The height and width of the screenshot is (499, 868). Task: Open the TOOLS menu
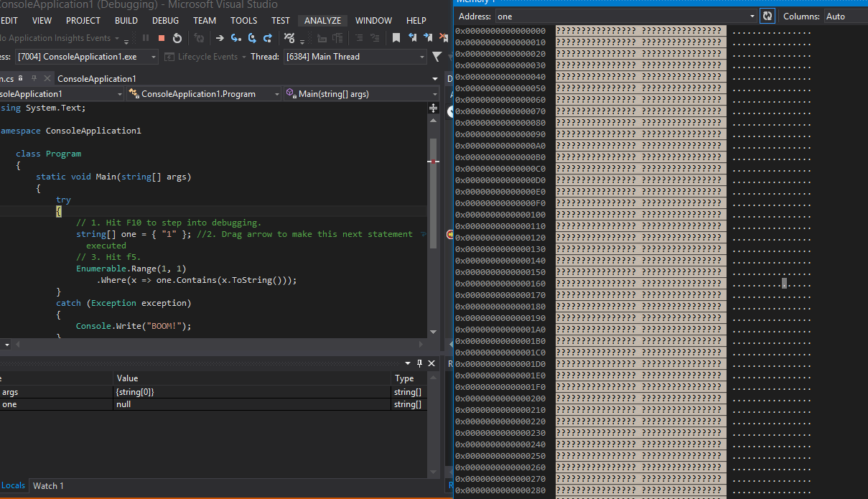point(244,21)
